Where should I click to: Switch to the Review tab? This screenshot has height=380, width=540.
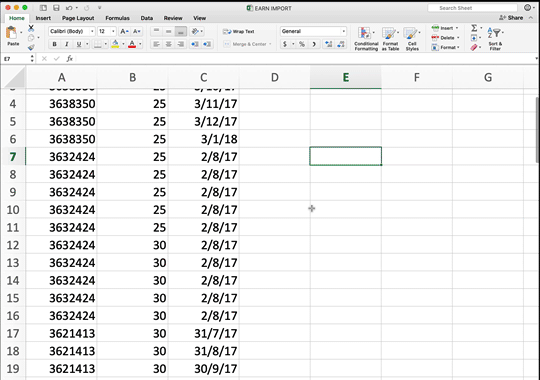173,18
